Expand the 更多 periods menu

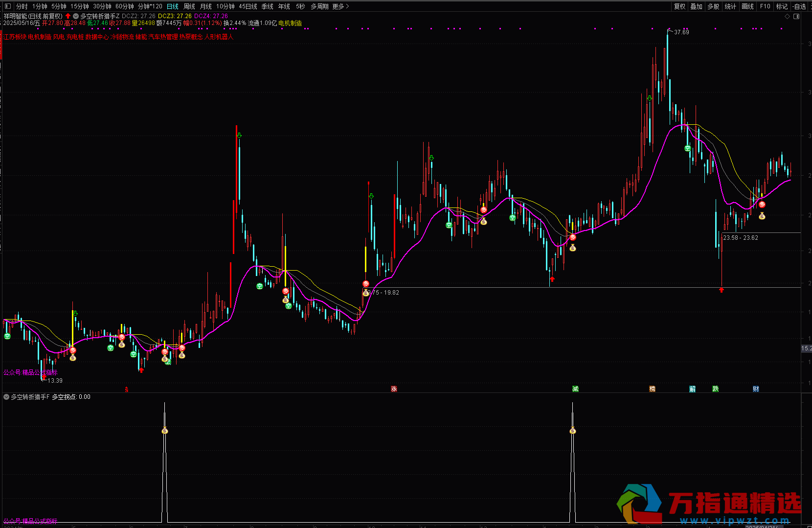(x=340, y=6)
